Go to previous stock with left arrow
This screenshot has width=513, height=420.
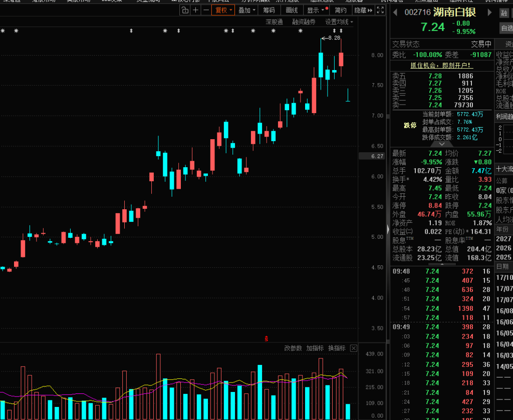tap(395, 12)
